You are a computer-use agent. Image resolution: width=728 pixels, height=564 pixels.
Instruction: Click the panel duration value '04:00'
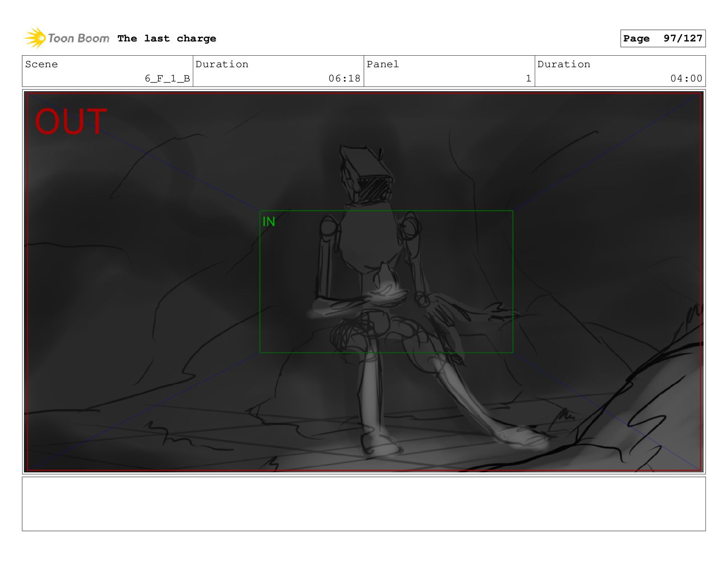point(686,79)
